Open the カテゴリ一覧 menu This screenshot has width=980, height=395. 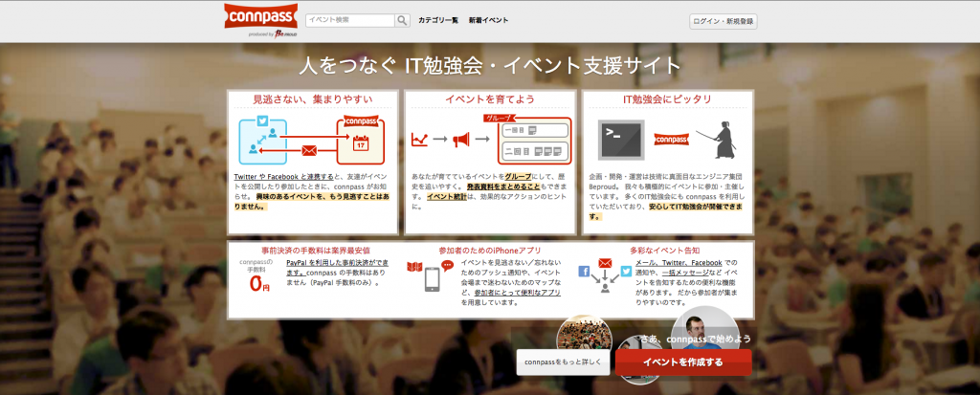[x=438, y=20]
